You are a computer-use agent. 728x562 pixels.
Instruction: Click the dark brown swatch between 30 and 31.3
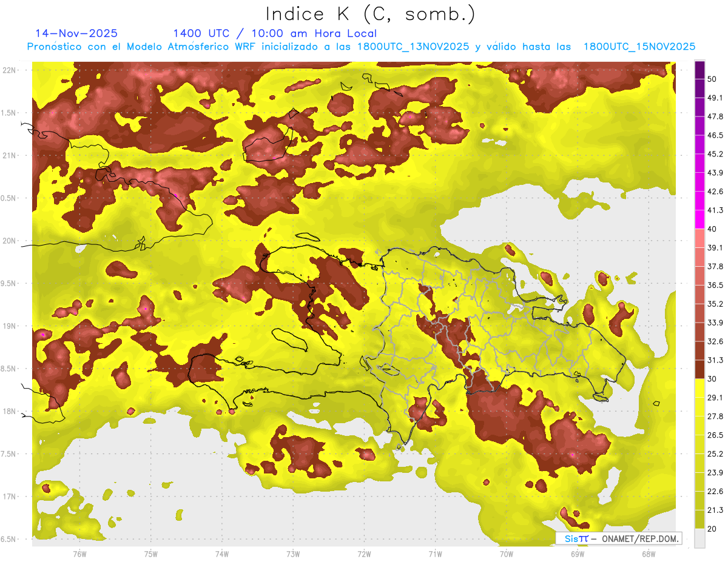coord(700,370)
